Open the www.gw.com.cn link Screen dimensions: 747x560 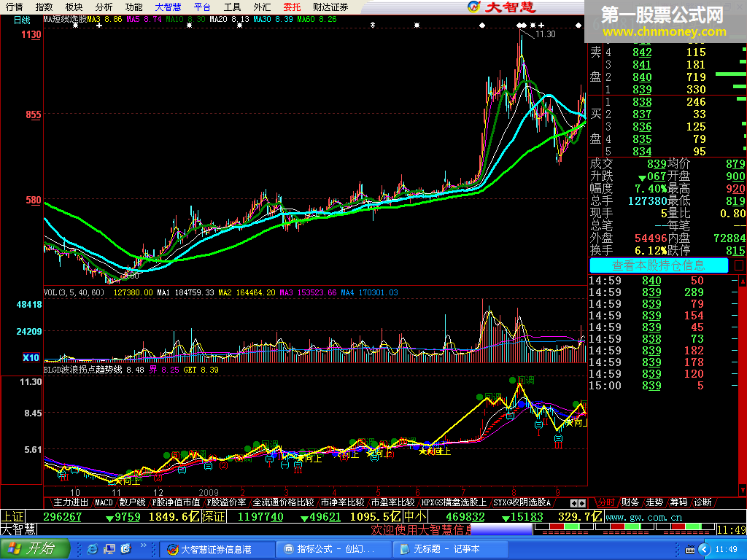pyautogui.click(x=643, y=517)
